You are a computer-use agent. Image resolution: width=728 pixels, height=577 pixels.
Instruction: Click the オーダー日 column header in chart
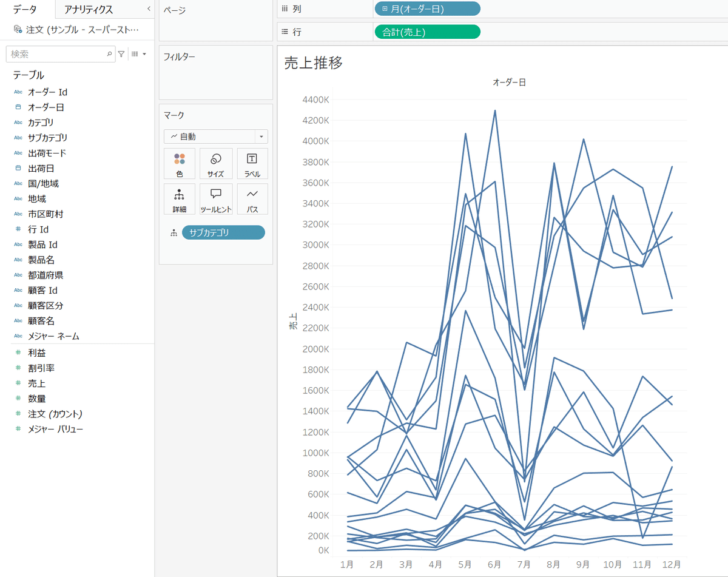click(x=509, y=82)
